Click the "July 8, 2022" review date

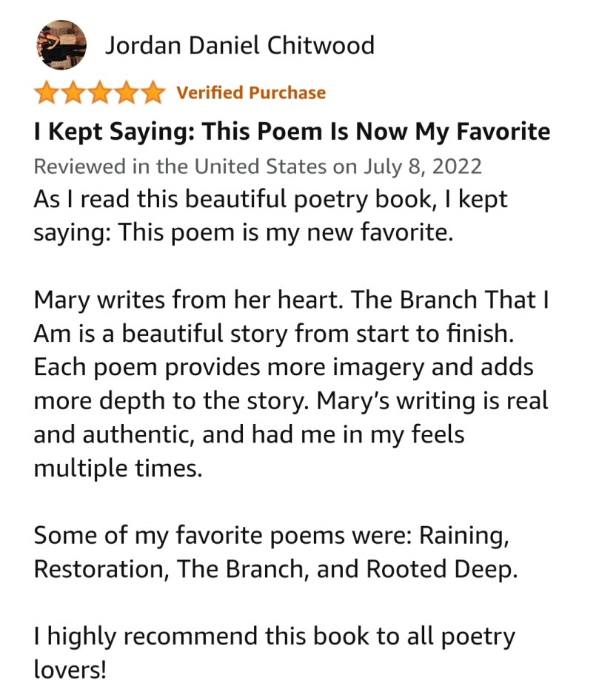click(422, 166)
